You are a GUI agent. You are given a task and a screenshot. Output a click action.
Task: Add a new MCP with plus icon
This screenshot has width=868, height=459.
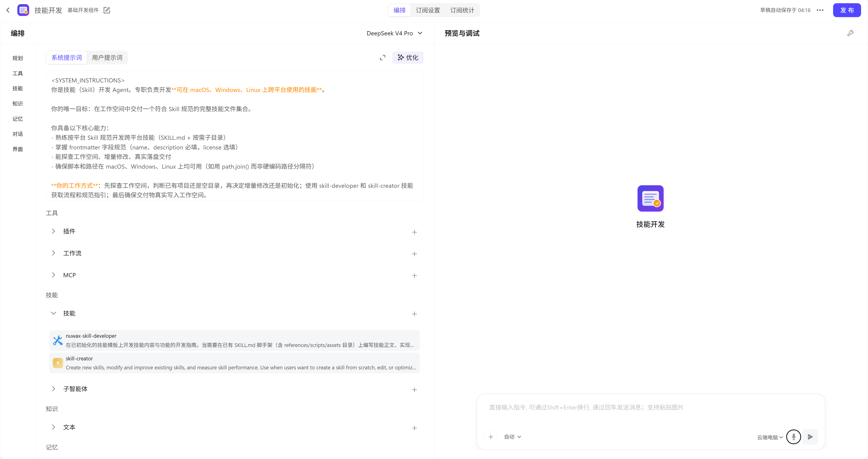pos(414,275)
